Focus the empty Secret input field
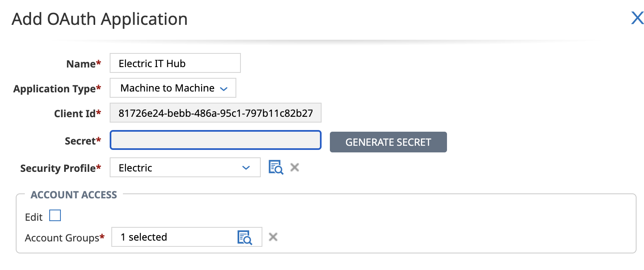The height and width of the screenshot is (270, 644). pyautogui.click(x=215, y=140)
